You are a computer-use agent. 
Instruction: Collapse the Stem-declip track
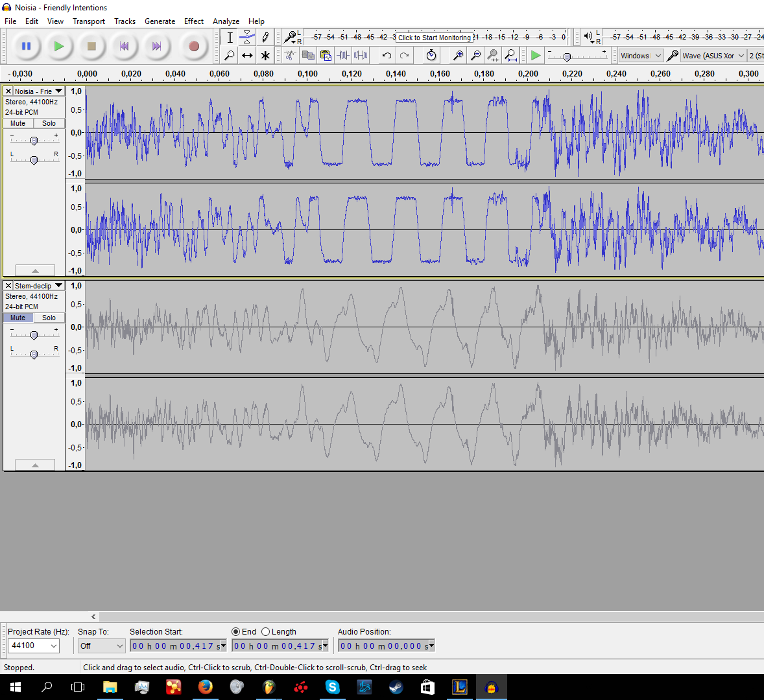coord(35,465)
